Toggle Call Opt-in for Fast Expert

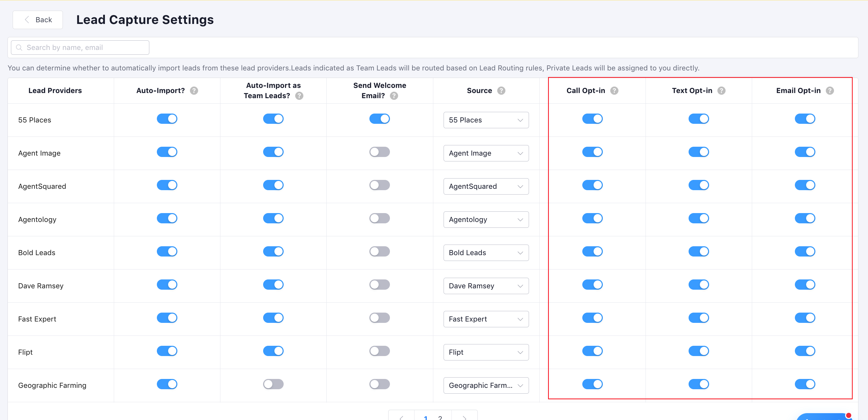pyautogui.click(x=593, y=318)
